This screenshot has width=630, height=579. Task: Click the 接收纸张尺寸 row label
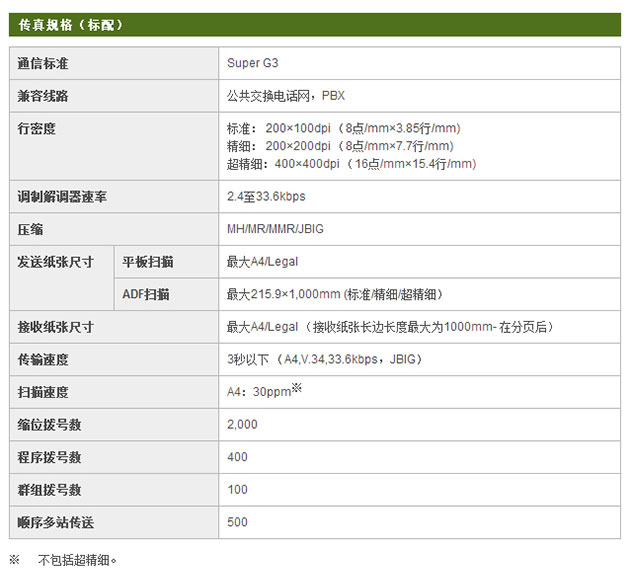tap(55, 327)
